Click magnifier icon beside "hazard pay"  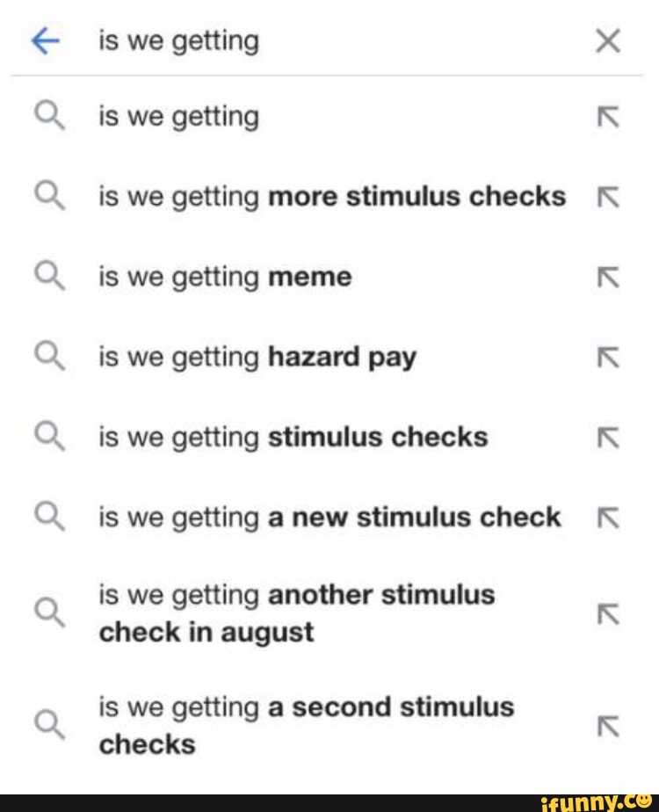[x=49, y=359]
